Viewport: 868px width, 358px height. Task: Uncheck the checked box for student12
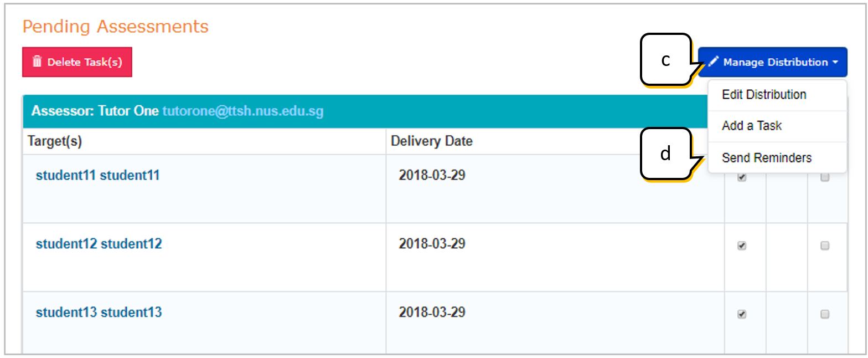pos(742,246)
